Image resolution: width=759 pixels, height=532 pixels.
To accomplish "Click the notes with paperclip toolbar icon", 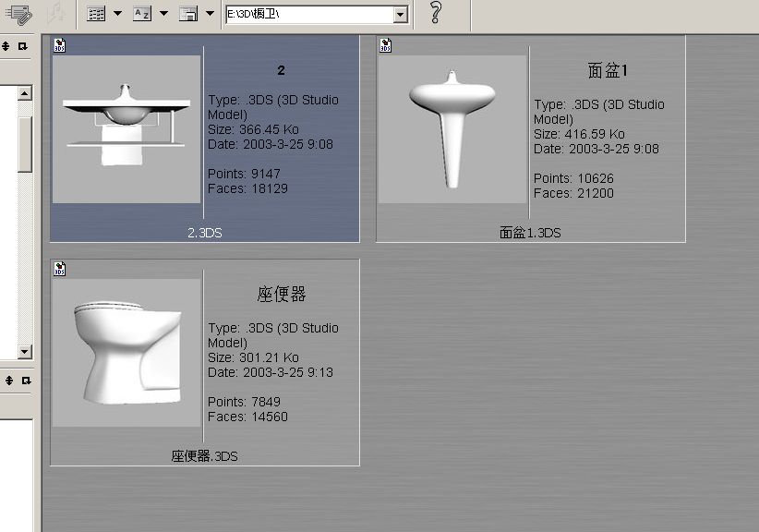I will pos(18,14).
